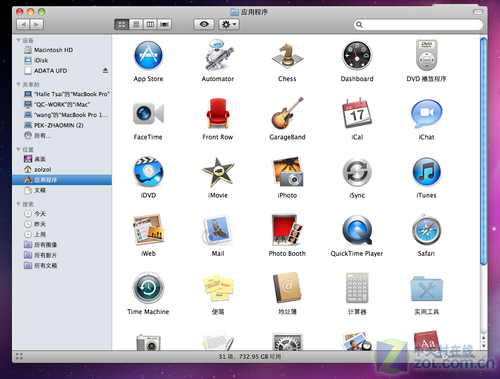Select the Photo Booth icon
The image size is (500, 379).
point(287,230)
